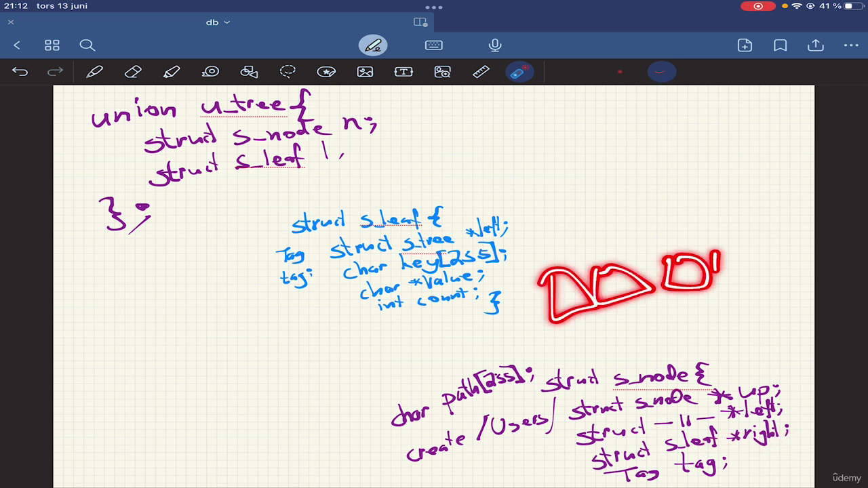
Task: Select the Shapes tool
Action: tap(249, 72)
